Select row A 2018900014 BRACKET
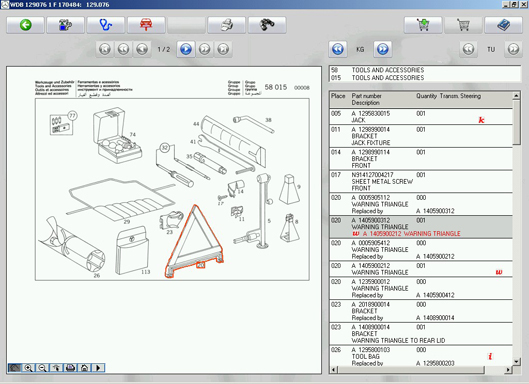This screenshot has width=529, height=384. coord(421,311)
